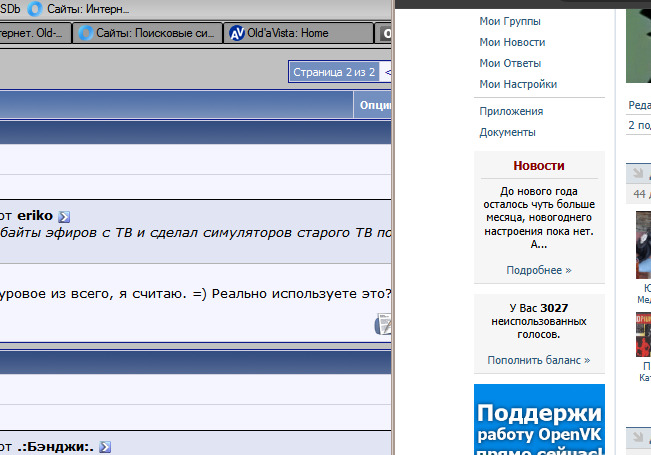651x455 pixels.
Task: Click the quote reply icon under the post
Action: click(383, 325)
